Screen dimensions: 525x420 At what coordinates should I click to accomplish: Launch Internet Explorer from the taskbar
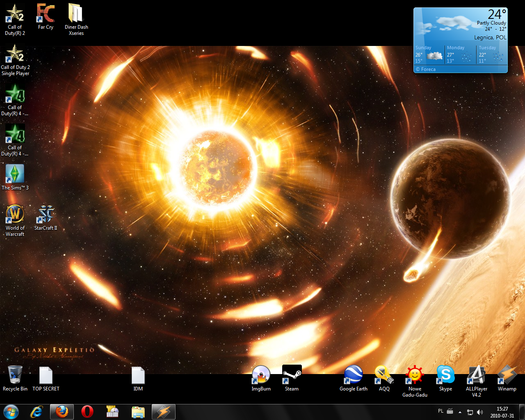click(37, 412)
